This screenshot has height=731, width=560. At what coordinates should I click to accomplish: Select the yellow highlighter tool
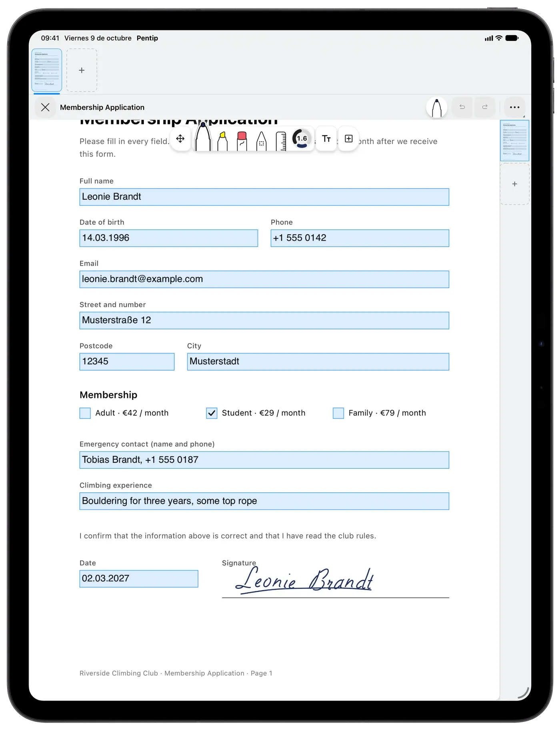pos(222,141)
